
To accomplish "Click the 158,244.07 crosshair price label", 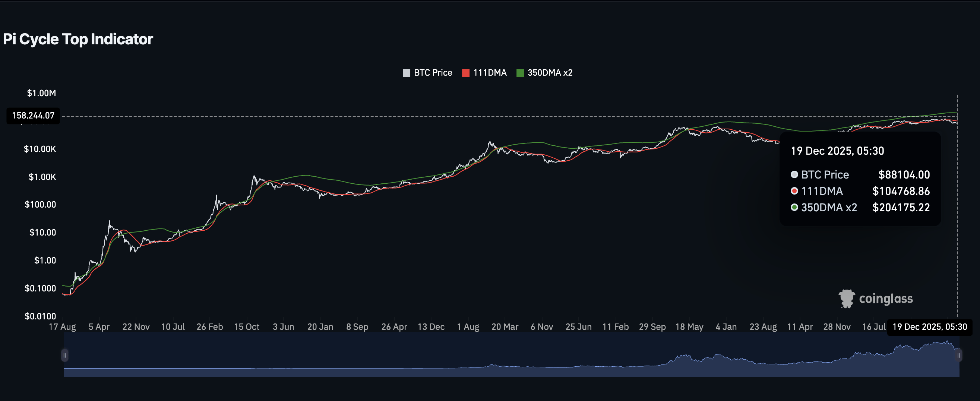I will pyautogui.click(x=33, y=116).
